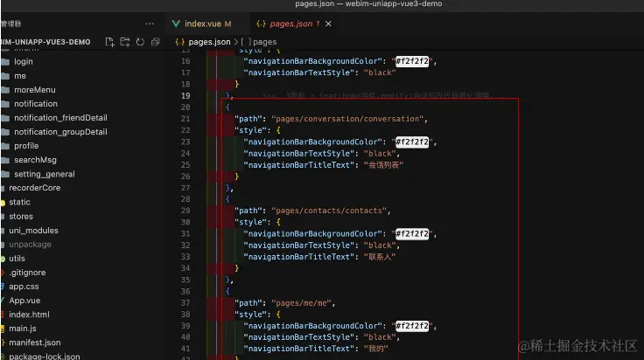Click the "style" key on line 22
The image size is (644, 360).
pyautogui.click(x=250, y=130)
